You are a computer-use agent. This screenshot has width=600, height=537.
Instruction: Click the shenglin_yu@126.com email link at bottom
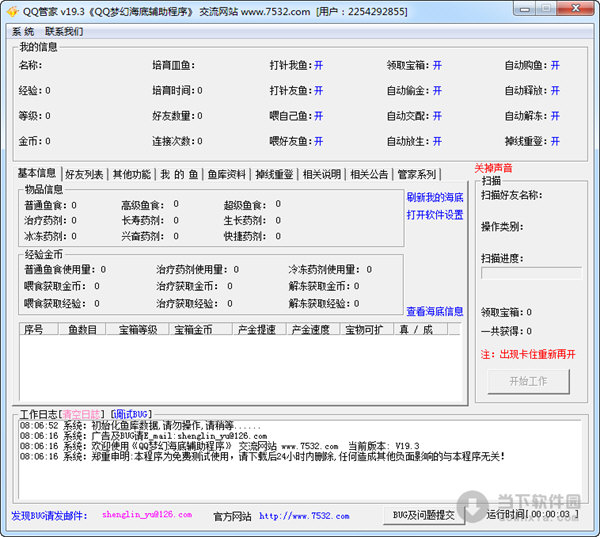tap(147, 515)
